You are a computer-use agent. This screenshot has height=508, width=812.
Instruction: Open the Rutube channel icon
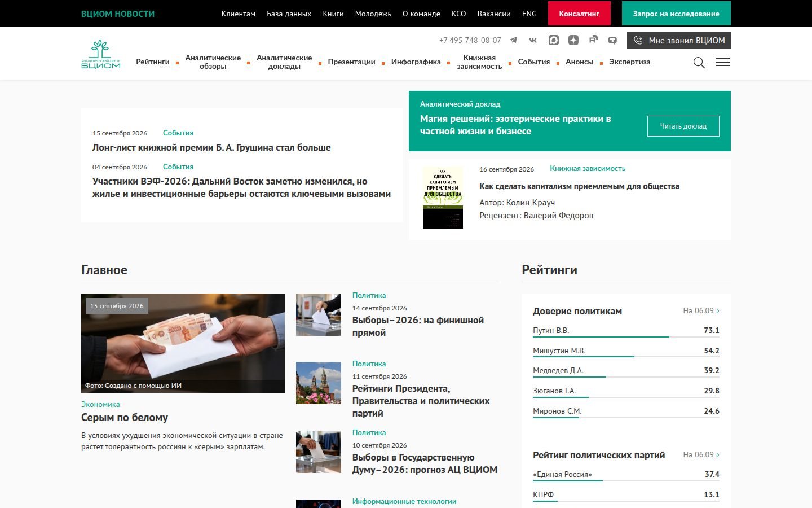(x=593, y=40)
